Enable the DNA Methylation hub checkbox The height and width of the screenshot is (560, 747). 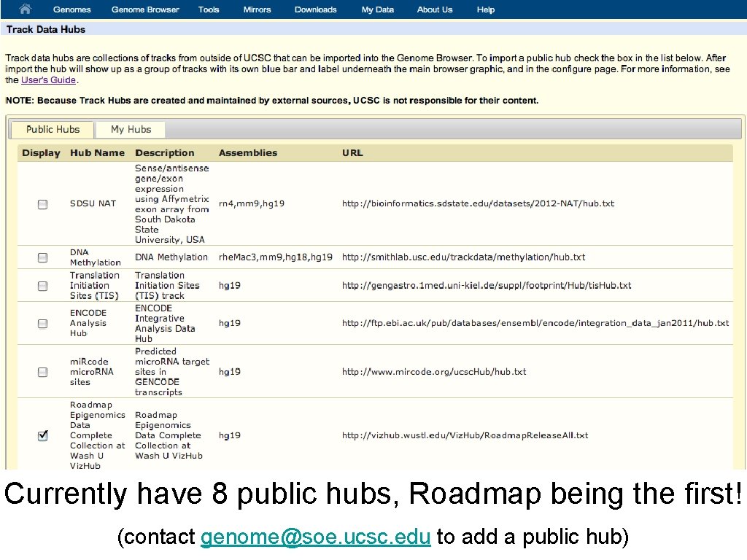42,257
